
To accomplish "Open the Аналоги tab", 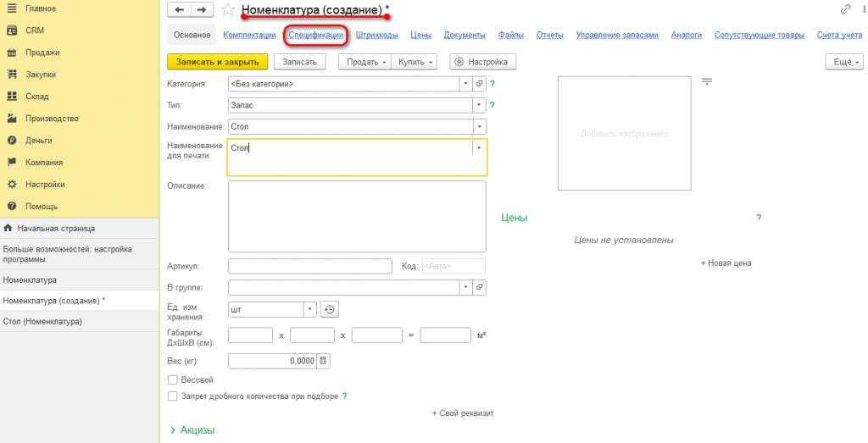I will pos(687,35).
